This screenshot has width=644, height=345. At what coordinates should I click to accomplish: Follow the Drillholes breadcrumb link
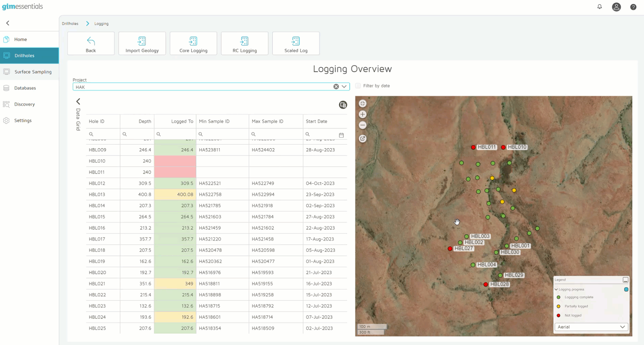tap(70, 23)
